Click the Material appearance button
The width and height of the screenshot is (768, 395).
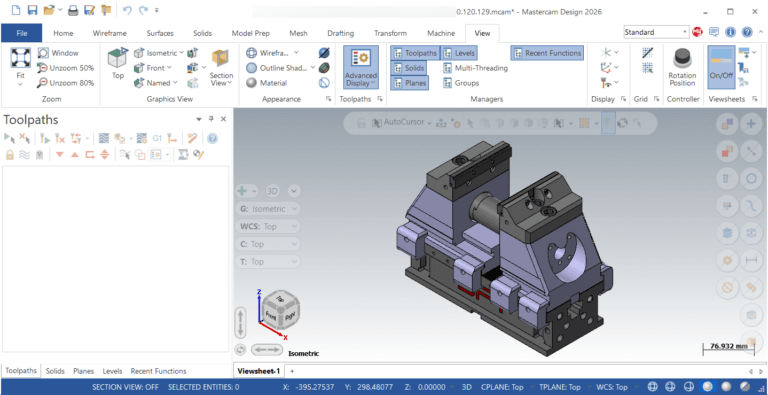[x=267, y=83]
